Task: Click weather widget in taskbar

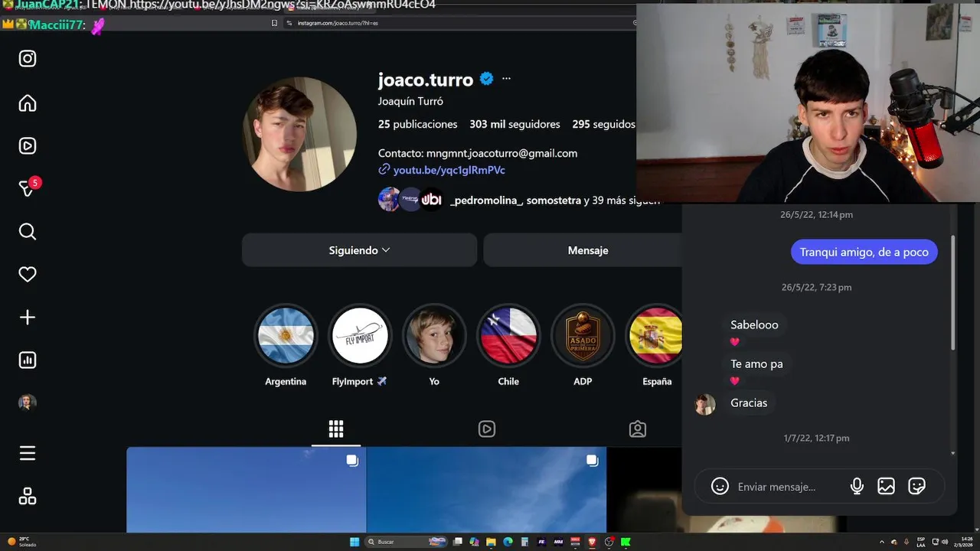Action: (x=21, y=542)
